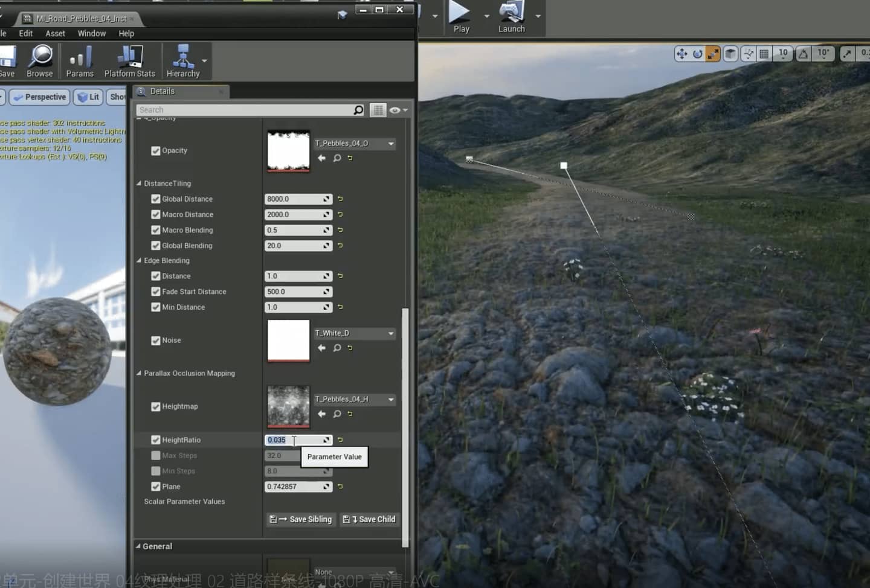The image size is (870, 588).
Task: Browse to Opacity texture in Content Browser
Action: [337, 158]
